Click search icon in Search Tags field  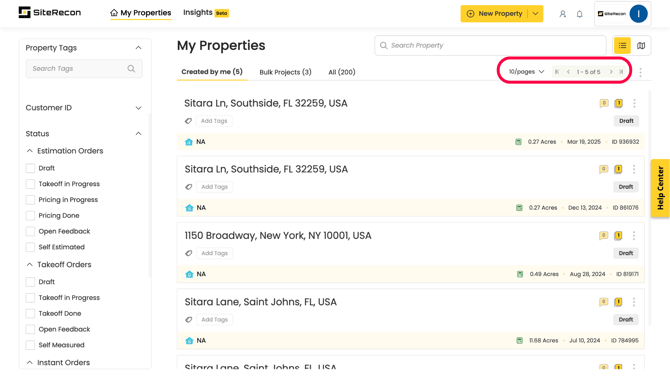[131, 68]
